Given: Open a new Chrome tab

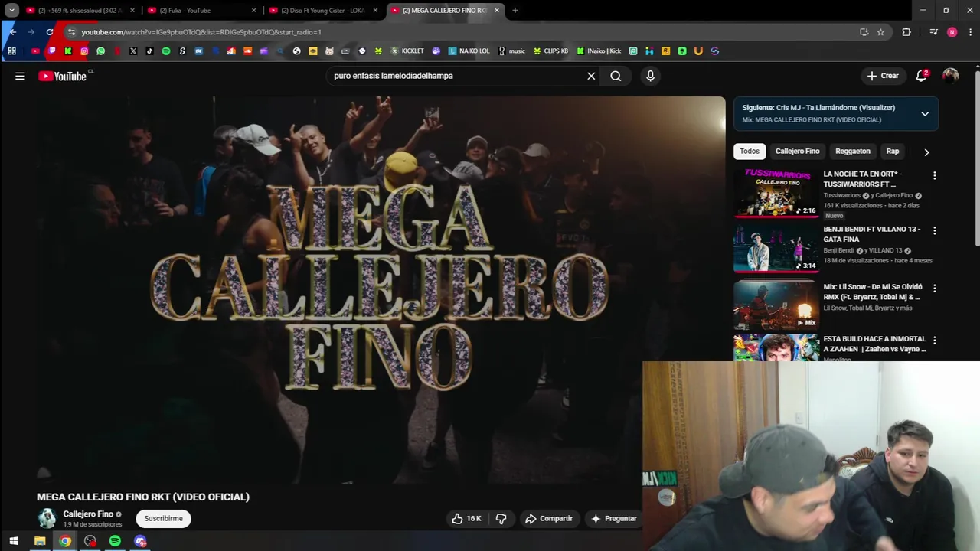Looking at the screenshot, I should [514, 11].
